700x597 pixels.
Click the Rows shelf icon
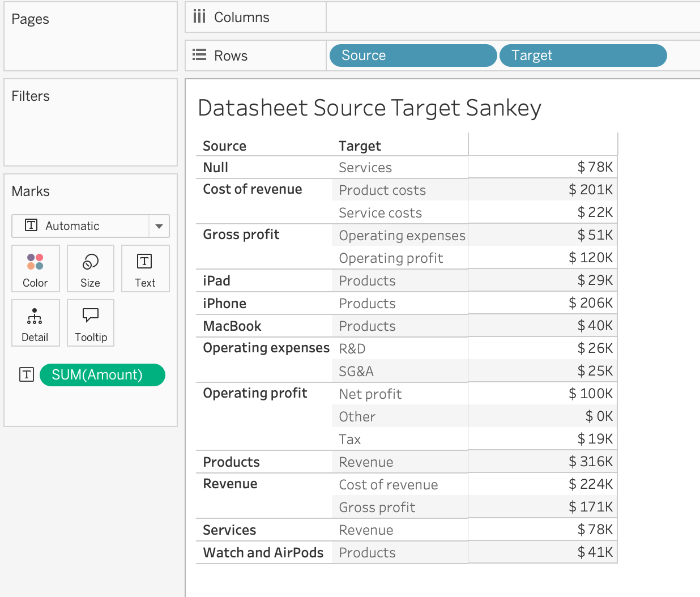click(199, 56)
